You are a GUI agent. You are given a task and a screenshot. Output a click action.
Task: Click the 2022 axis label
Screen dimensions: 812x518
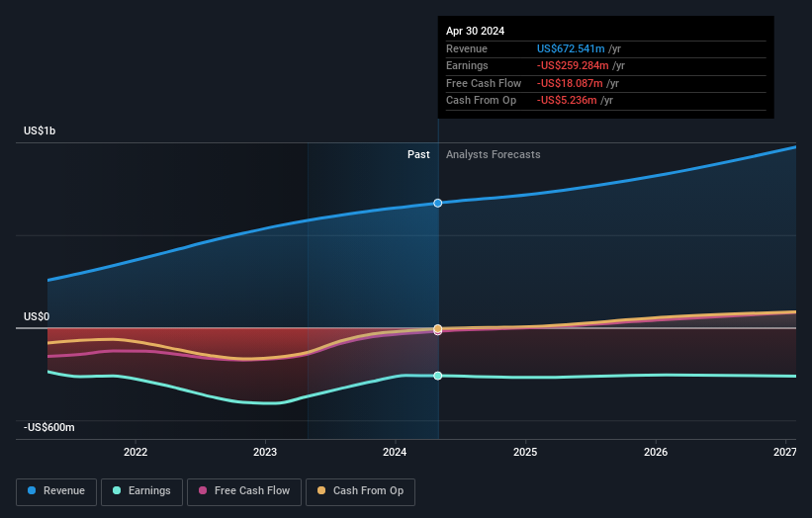tap(135, 453)
